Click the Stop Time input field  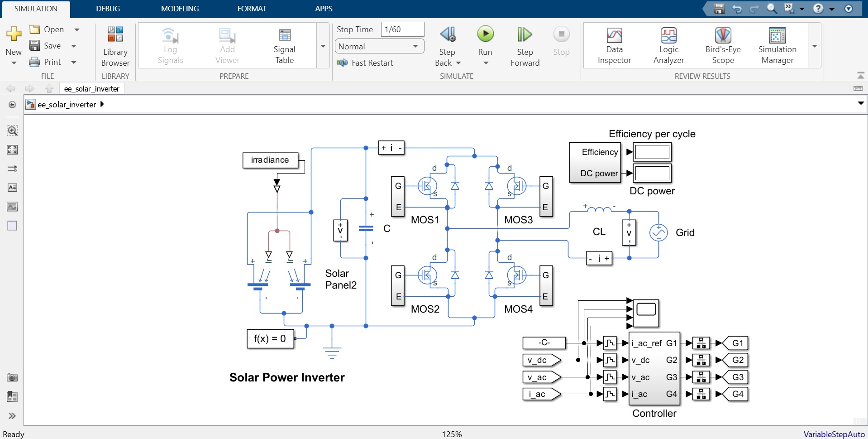(x=402, y=29)
